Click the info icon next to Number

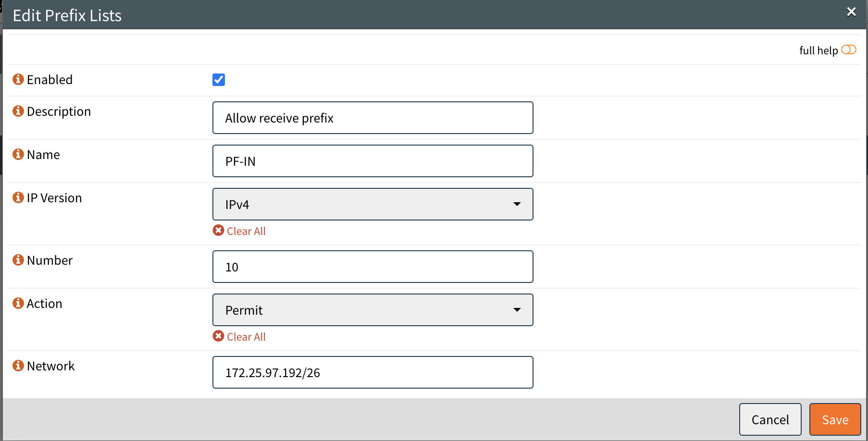18,260
